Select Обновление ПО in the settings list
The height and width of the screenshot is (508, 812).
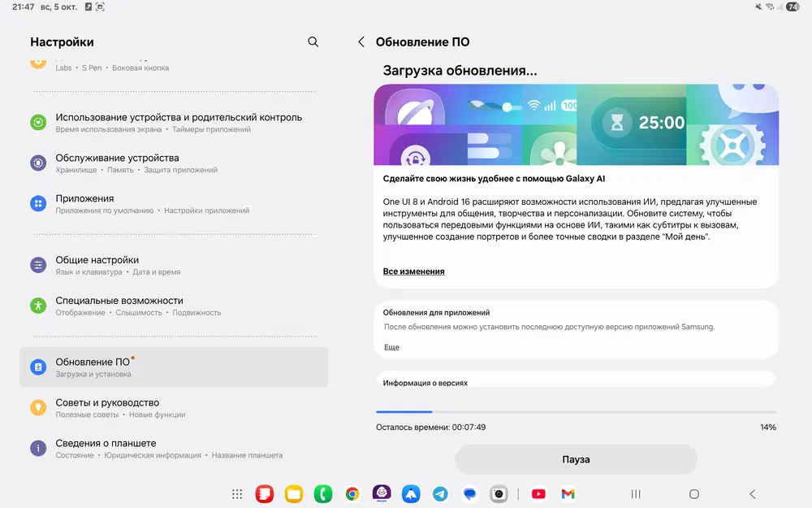pyautogui.click(x=174, y=367)
